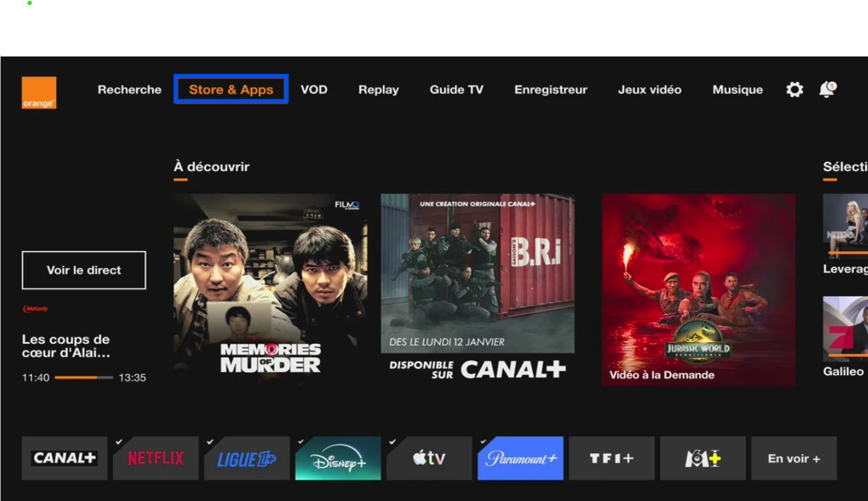The width and height of the screenshot is (868, 501).
Task: Open the Memories of Murder thumbnail
Action: click(270, 290)
